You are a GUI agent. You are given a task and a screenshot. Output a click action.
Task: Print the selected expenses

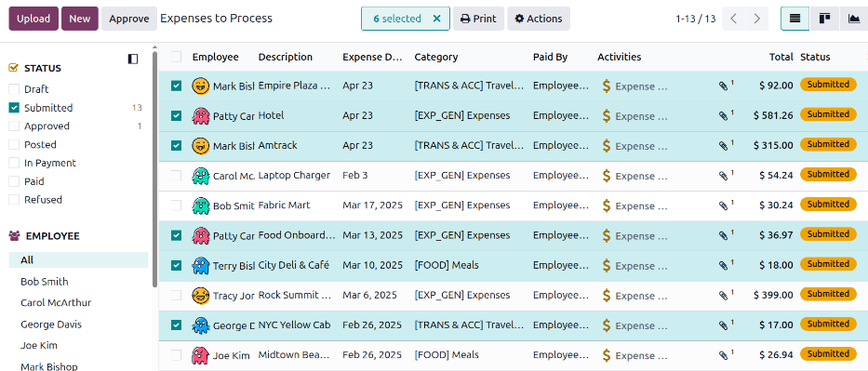tap(478, 19)
